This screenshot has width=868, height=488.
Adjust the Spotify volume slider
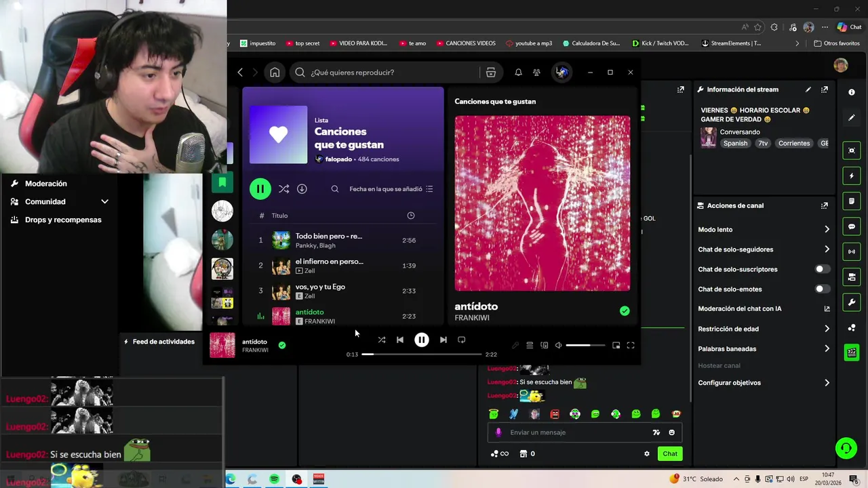tap(585, 345)
